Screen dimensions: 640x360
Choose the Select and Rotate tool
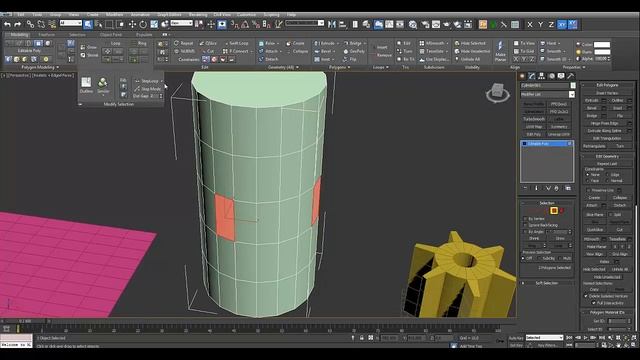143,24
